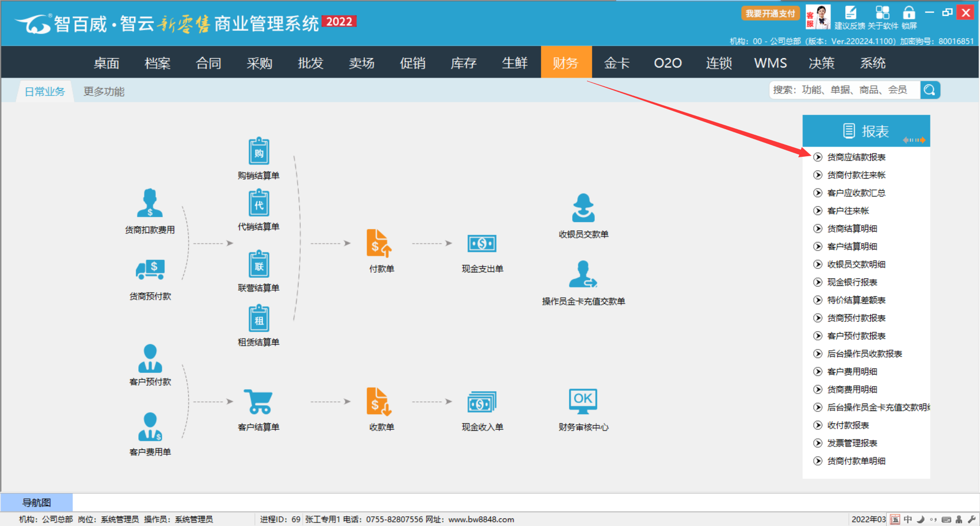Image resolution: width=980 pixels, height=526 pixels.
Task: Click the search input field
Action: [844, 90]
